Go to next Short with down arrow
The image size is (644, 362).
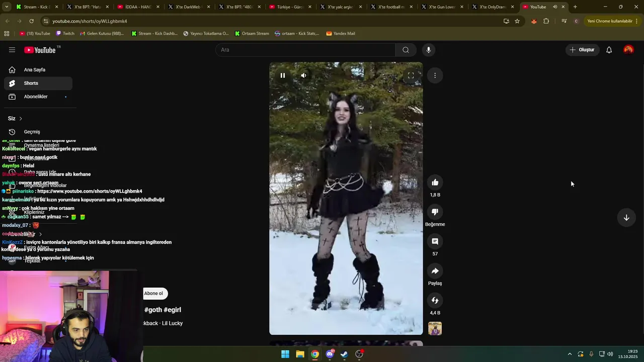tap(626, 218)
